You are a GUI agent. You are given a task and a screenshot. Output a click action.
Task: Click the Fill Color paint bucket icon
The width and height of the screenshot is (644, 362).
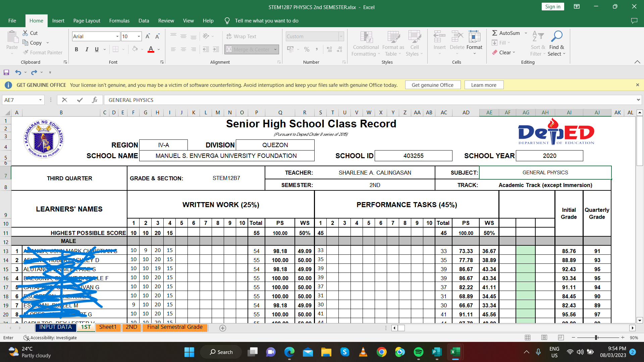[135, 49]
